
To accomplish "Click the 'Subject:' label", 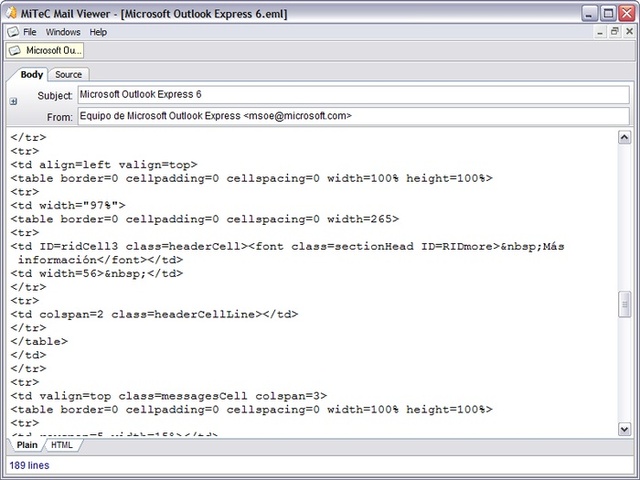I will coord(55,96).
